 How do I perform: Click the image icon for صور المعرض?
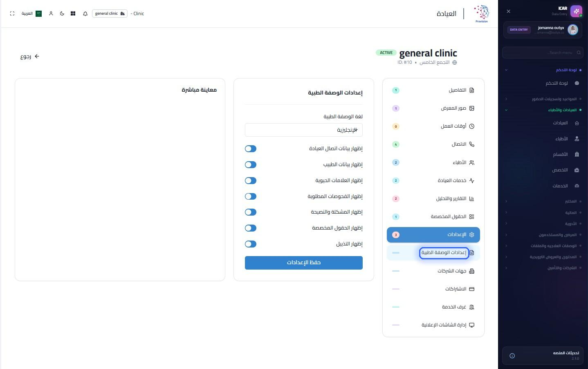coord(472,108)
